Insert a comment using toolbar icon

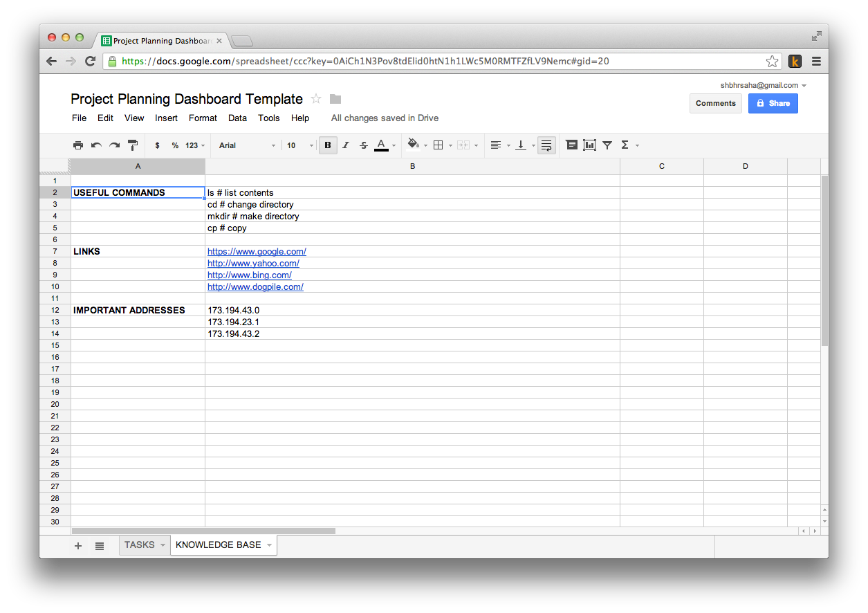[571, 145]
